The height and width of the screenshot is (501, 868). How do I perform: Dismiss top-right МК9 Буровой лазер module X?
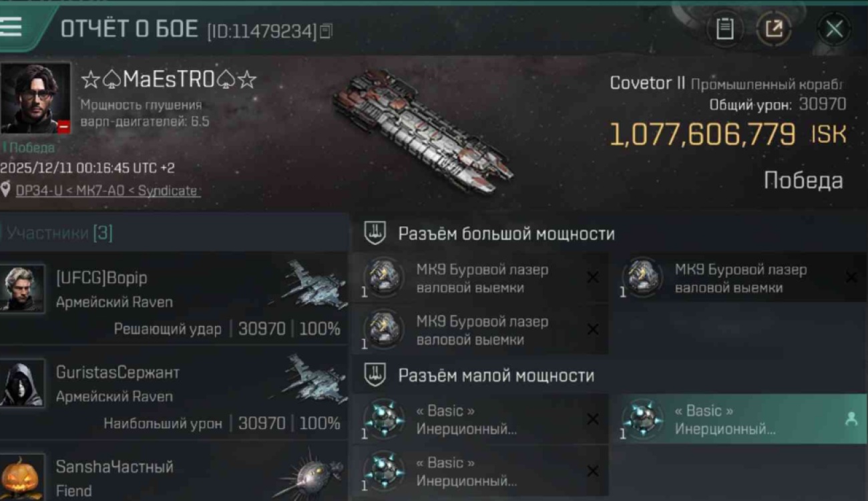[x=851, y=277]
